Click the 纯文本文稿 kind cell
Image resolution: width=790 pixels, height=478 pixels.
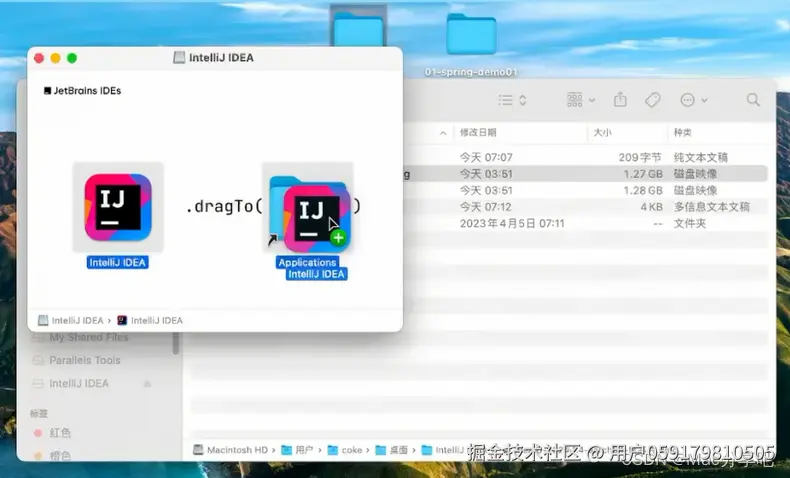[x=701, y=158]
